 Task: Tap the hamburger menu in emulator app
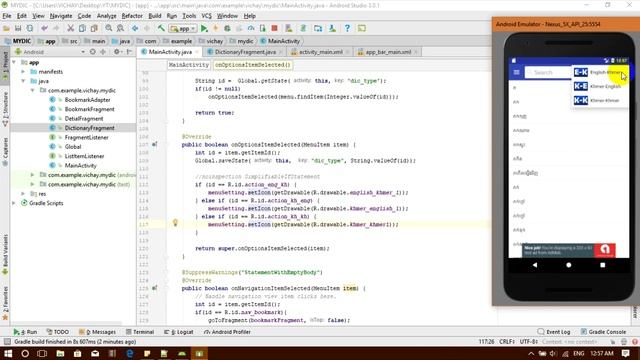click(516, 72)
